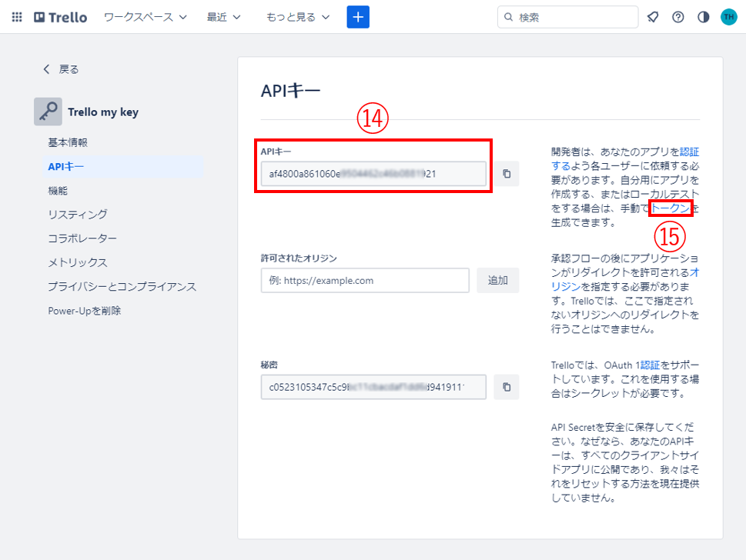Copy the APIキー using the copy icon
The image size is (746, 560).
(506, 174)
